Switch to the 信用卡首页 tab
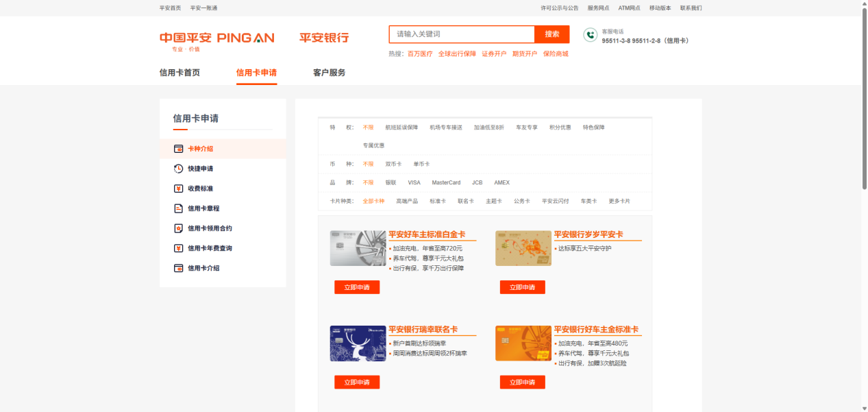868x412 pixels. [x=179, y=73]
